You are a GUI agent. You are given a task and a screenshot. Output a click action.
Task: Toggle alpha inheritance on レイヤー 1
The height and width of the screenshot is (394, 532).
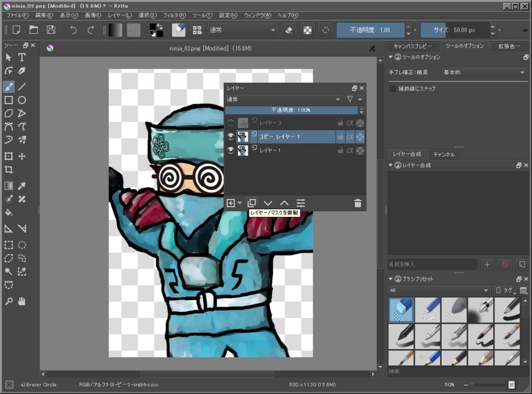(x=350, y=150)
